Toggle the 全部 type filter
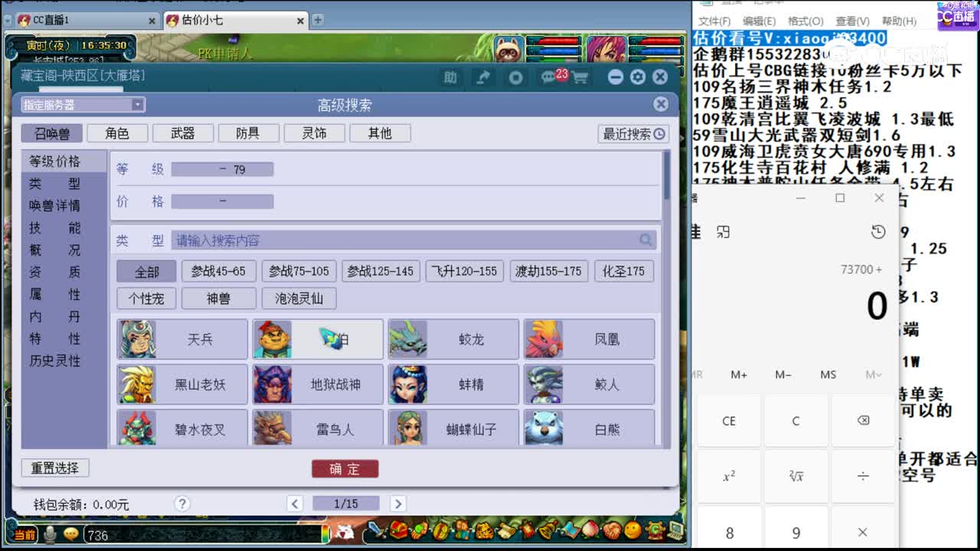This screenshot has height=551, width=980. (x=146, y=272)
